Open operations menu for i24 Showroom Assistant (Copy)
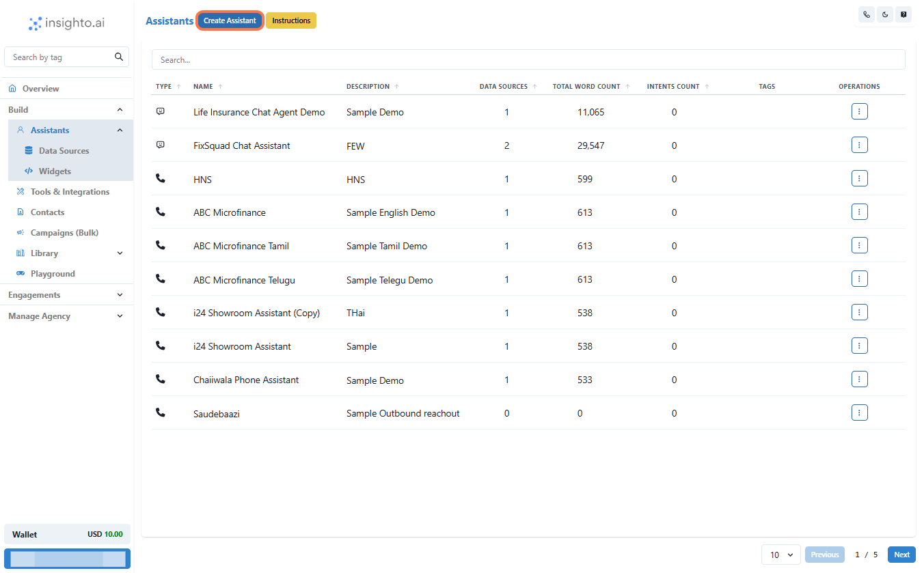Screen dimensions: 924x573 point(860,312)
